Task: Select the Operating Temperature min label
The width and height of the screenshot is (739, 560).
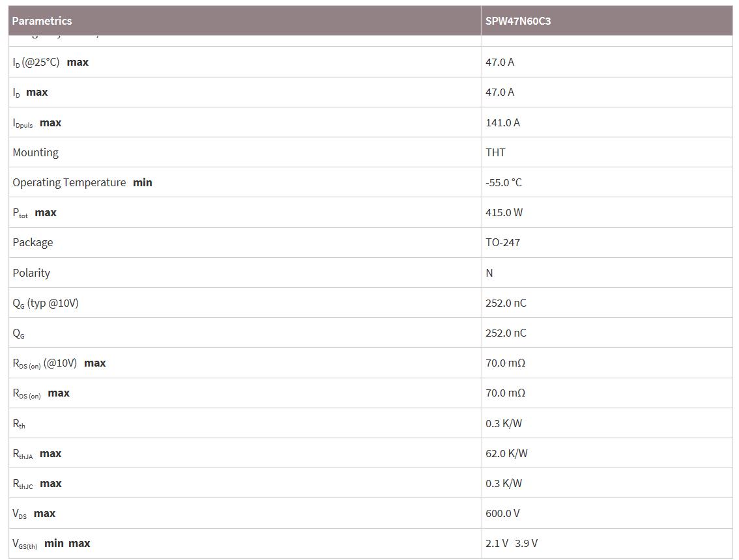Action: 82,182
